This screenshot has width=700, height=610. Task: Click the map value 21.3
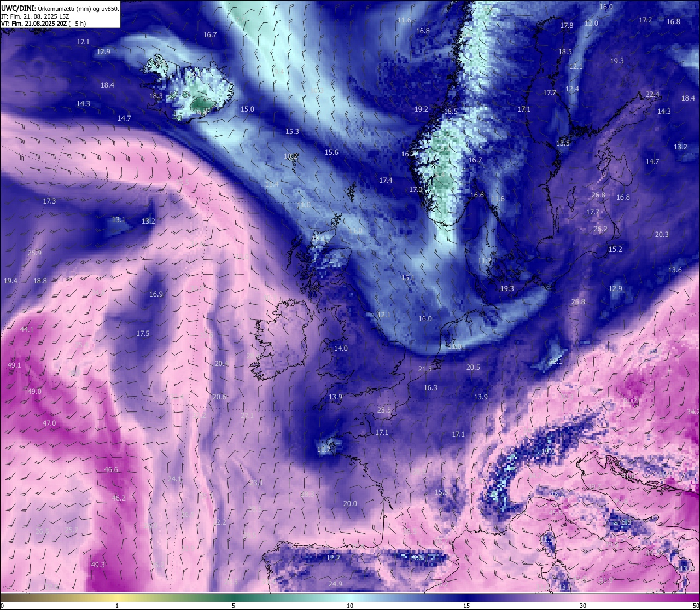pos(425,369)
